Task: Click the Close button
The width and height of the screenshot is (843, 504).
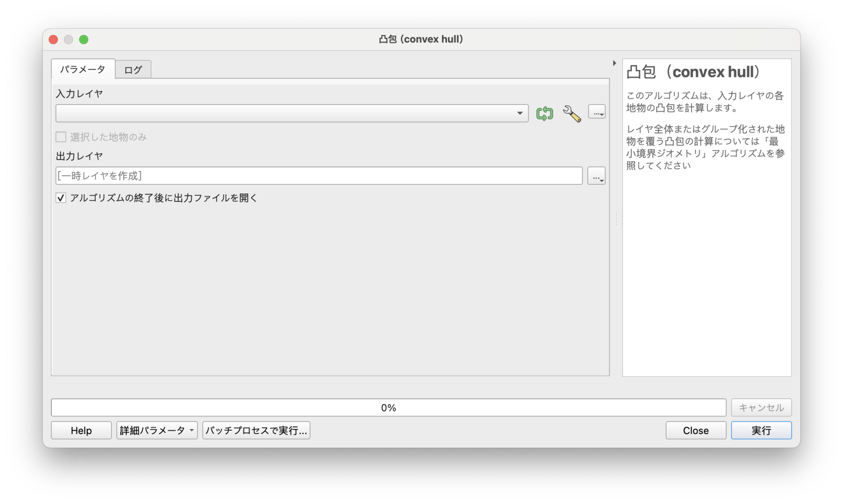Action: point(695,430)
